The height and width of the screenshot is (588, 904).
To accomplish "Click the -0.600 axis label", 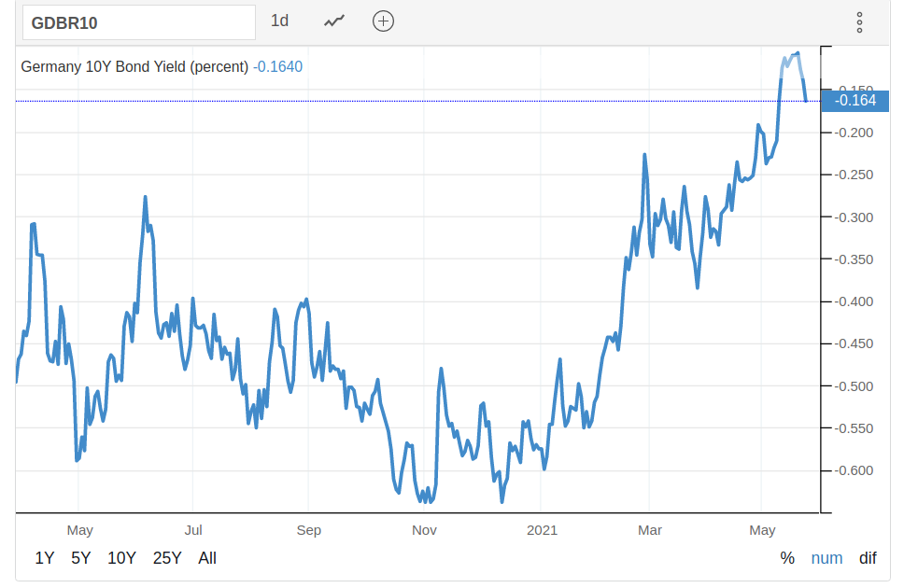I will (854, 470).
